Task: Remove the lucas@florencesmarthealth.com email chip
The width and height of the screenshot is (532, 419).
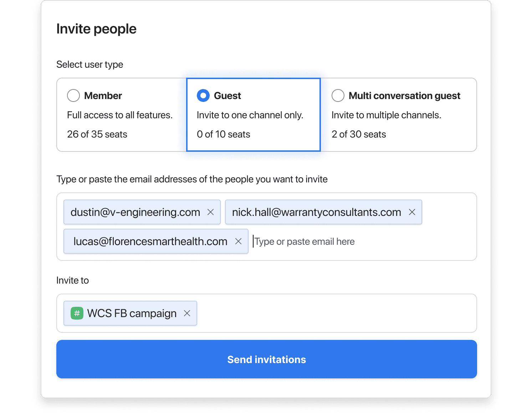Action: click(x=239, y=241)
